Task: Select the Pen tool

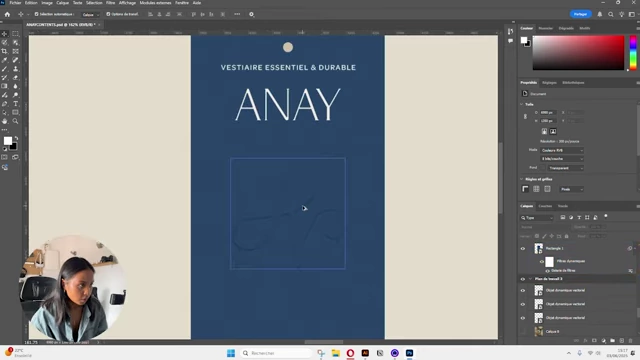Action: click(4, 104)
